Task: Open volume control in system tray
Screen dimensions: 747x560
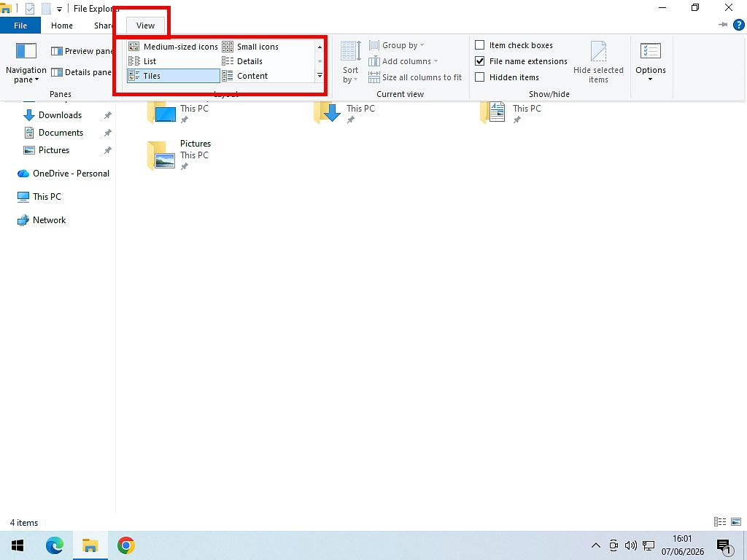Action: pos(631,545)
